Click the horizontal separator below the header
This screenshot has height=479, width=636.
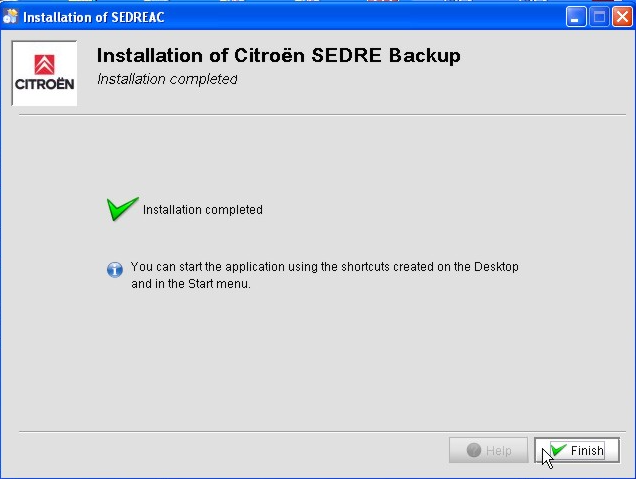tap(318, 114)
